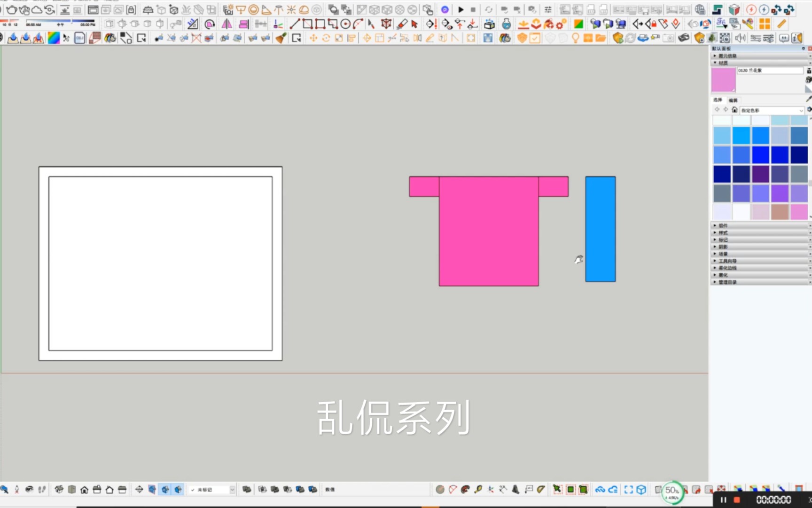Click the home view icon in bottom toolbar
Viewport: 812px width, 508px height.
tap(84, 490)
